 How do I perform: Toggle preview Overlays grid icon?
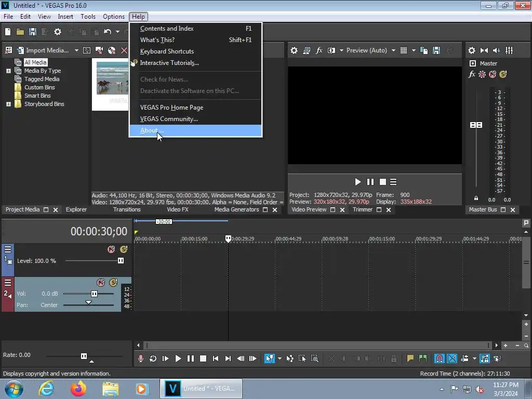(x=404, y=50)
